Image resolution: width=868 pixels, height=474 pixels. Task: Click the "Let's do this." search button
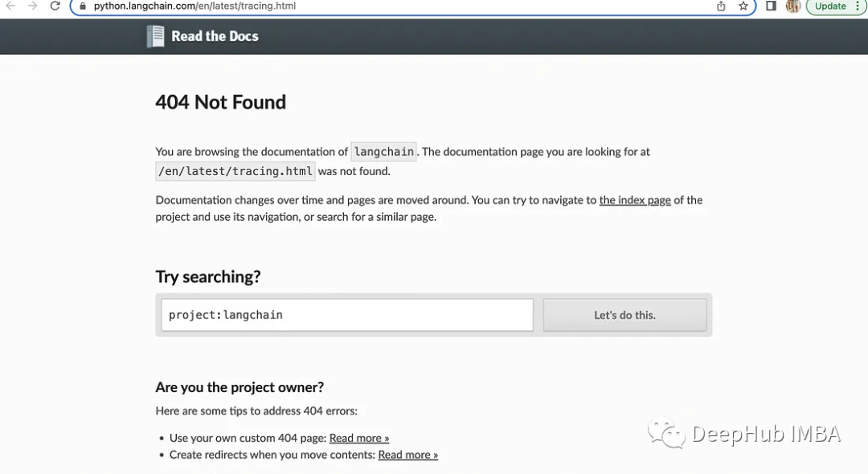click(x=624, y=315)
